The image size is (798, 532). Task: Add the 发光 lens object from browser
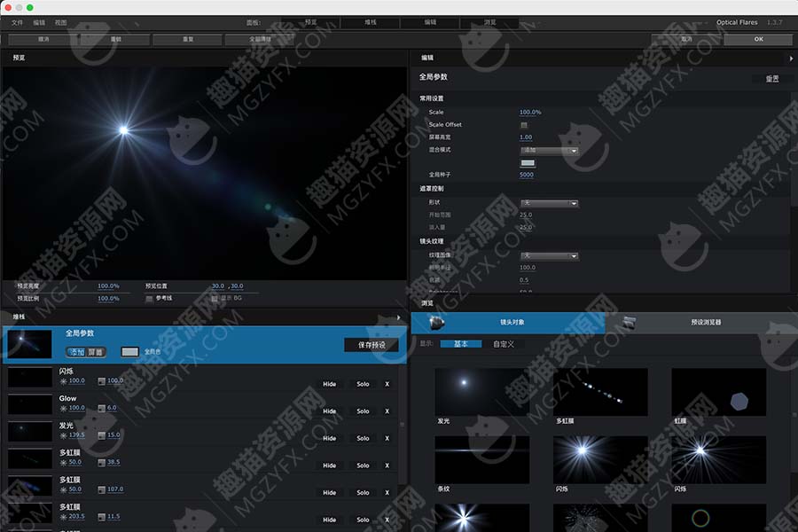(x=482, y=392)
